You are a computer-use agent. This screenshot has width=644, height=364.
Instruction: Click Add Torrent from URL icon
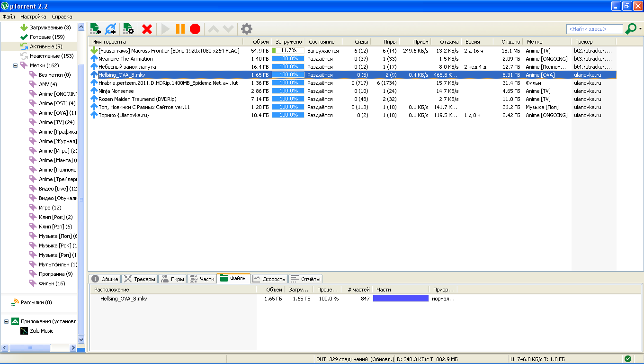[110, 29]
